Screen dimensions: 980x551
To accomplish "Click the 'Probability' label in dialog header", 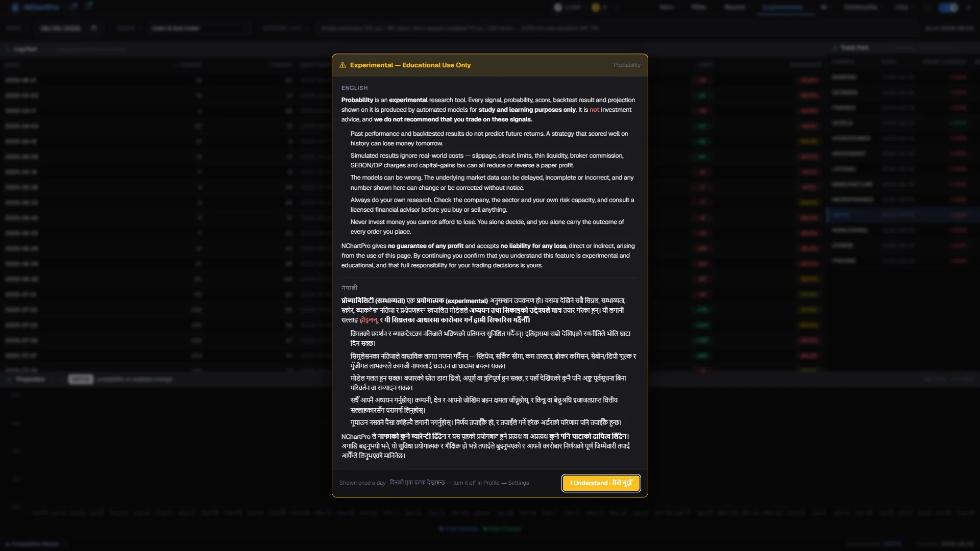I will coord(627,65).
